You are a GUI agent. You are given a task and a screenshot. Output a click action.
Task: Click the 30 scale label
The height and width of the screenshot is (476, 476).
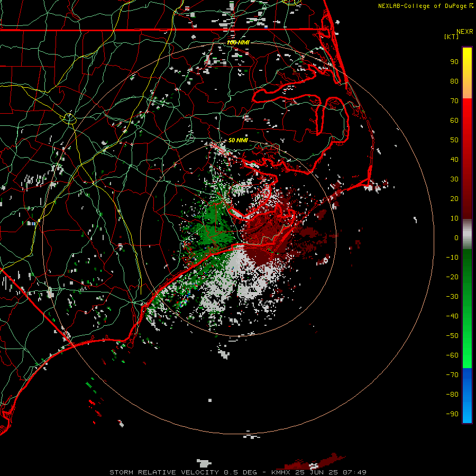(454, 179)
